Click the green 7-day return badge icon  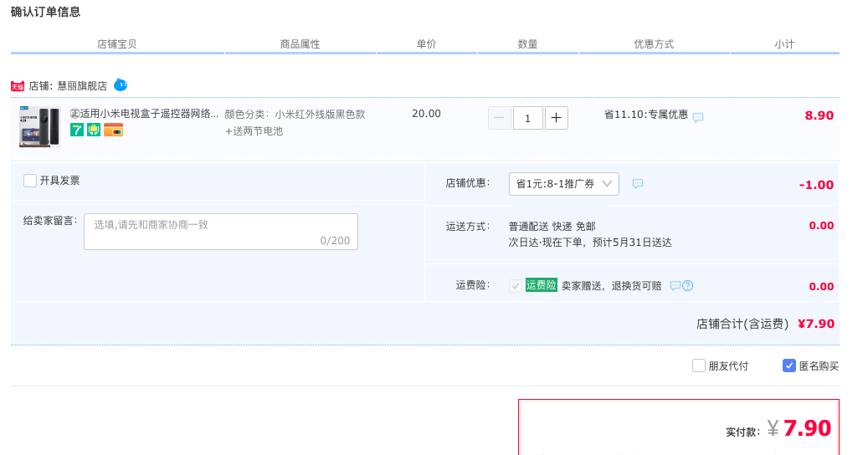pos(77,130)
